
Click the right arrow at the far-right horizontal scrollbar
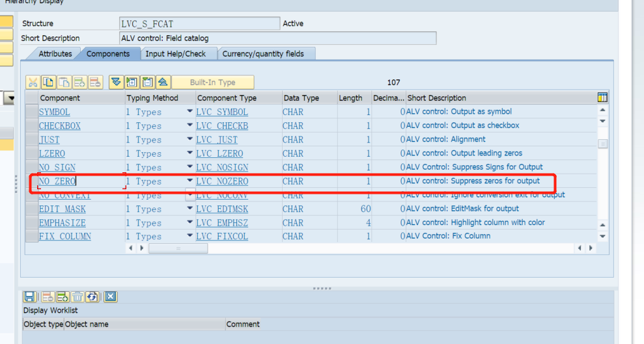pos(591,248)
